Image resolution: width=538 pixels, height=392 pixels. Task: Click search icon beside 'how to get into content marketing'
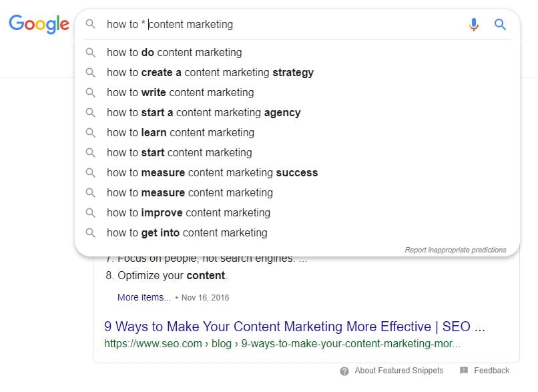click(91, 232)
